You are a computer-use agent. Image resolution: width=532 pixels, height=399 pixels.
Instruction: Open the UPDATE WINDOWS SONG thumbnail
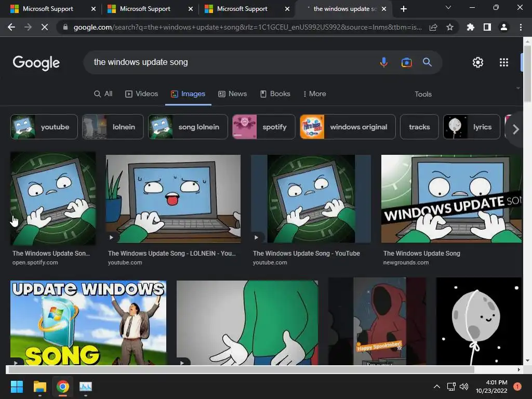(x=88, y=323)
